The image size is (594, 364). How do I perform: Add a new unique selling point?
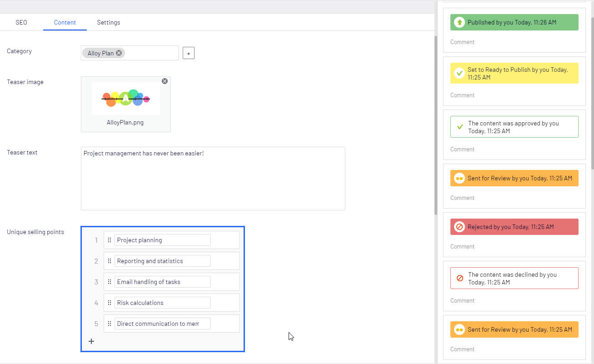pos(91,341)
